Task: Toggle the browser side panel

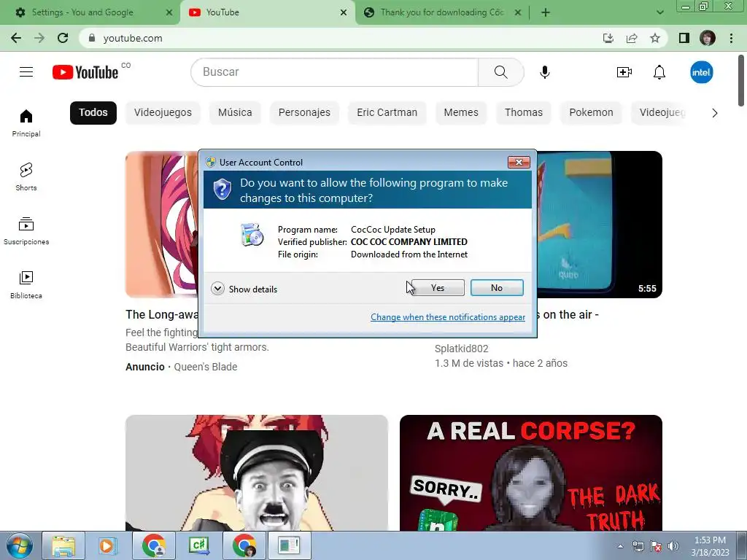Action: click(x=684, y=38)
